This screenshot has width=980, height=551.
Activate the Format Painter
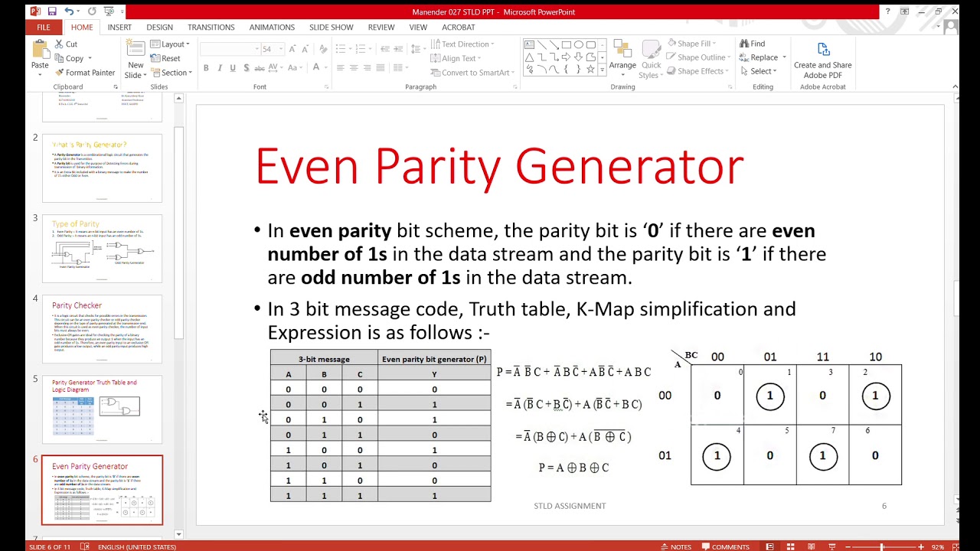tap(85, 73)
